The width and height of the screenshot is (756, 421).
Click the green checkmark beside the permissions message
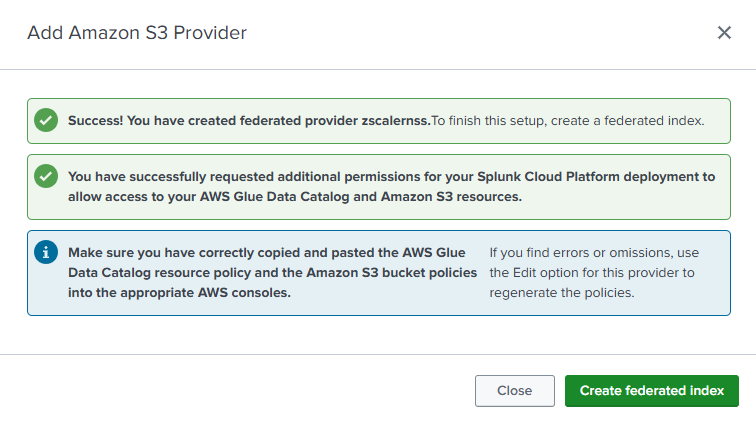(x=46, y=176)
